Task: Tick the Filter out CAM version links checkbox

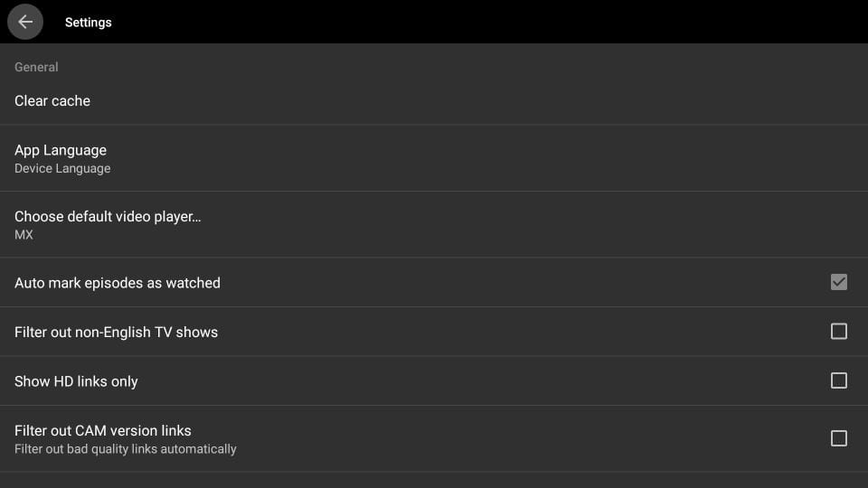Action: point(838,438)
